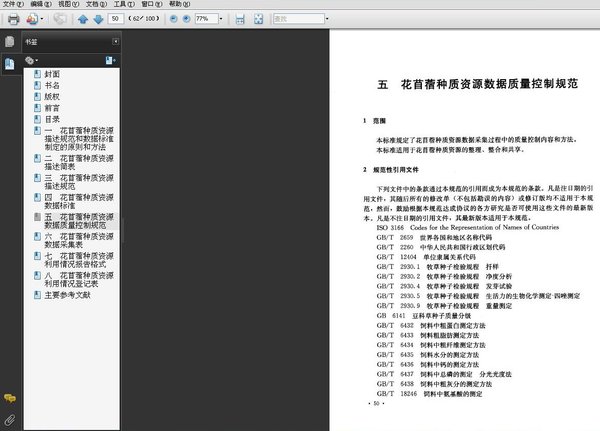This screenshot has height=431, width=600.
Task: Open the find options dropdown arrow
Action: 327,18
